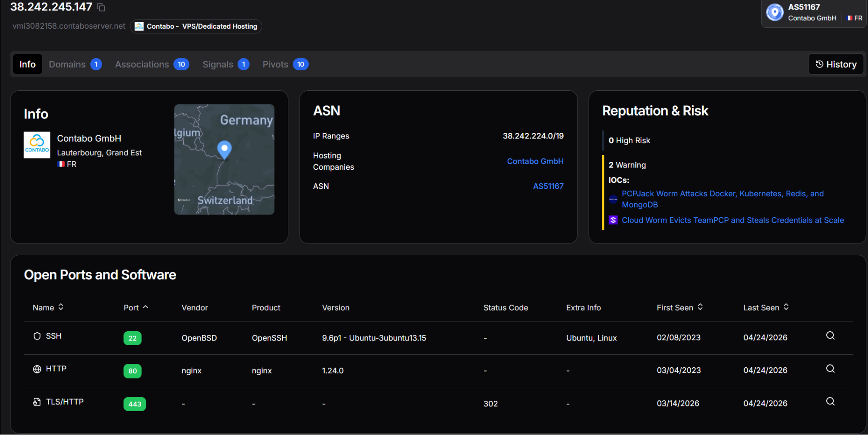This screenshot has width=868, height=435.
Task: Click hostname vmi3082158.contaboserver.net
Action: pyautogui.click(x=69, y=26)
